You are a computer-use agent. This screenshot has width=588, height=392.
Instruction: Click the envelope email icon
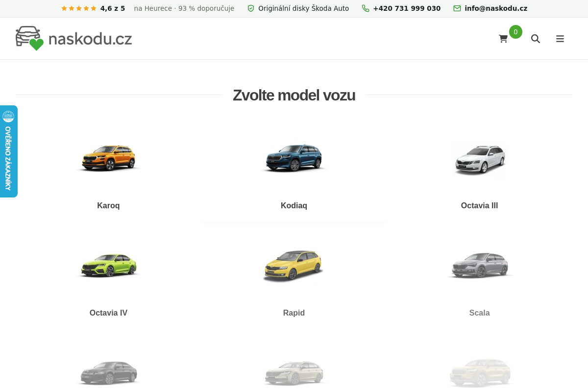coord(457,8)
